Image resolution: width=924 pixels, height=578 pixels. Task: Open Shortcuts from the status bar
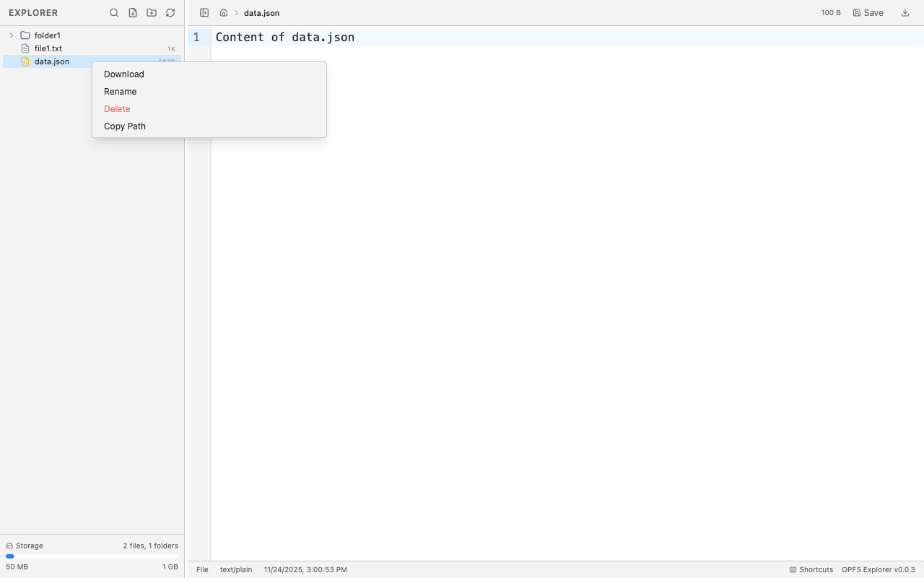coord(810,569)
